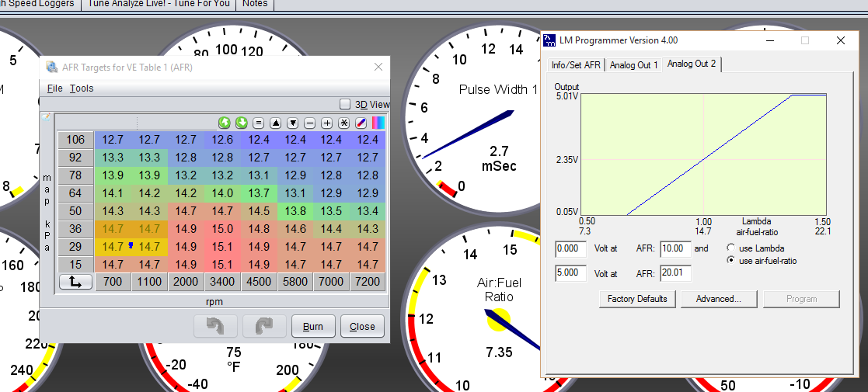Open the notepad icon beside the AFR table
This screenshot has height=392, width=868.
46,116
